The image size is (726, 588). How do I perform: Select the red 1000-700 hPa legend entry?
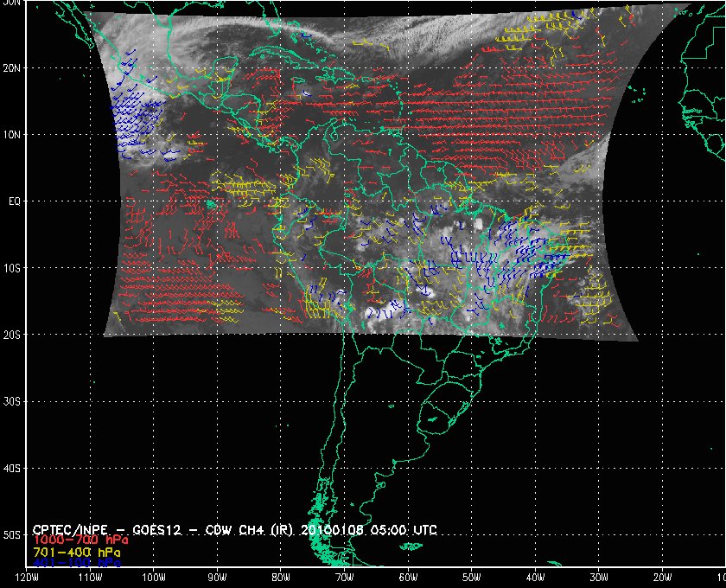coord(80,540)
